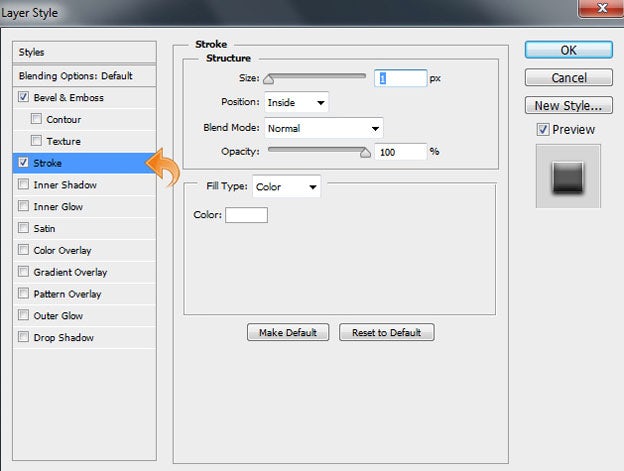Toggle the Preview checkbox
624x471 pixels.
coord(543,129)
